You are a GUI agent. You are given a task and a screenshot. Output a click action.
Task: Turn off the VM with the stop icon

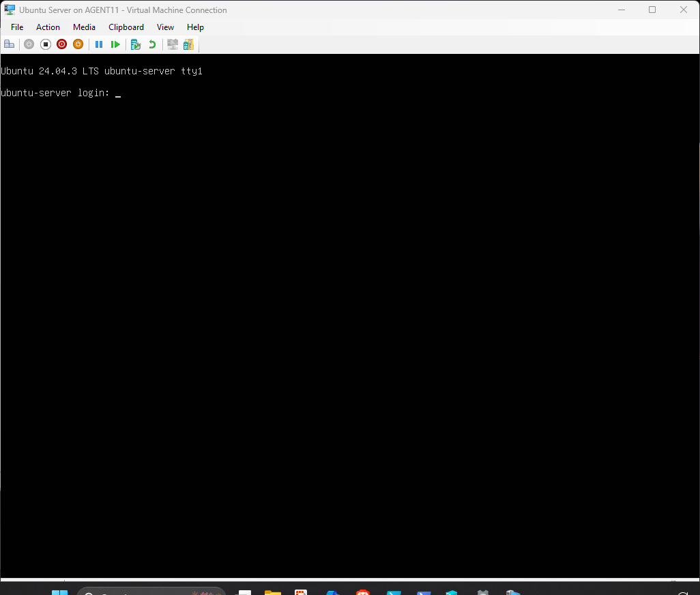pyautogui.click(x=46, y=44)
